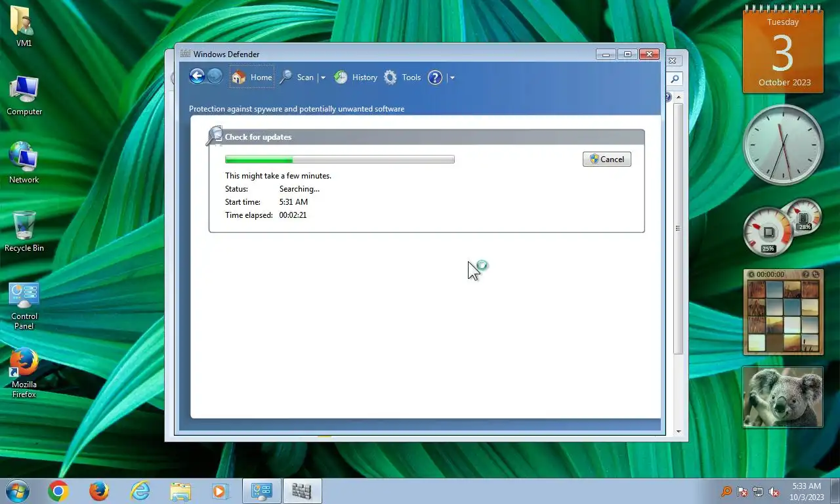Image resolution: width=840 pixels, height=504 pixels.
Task: Click the Windows Defender title bar icon
Action: click(186, 54)
